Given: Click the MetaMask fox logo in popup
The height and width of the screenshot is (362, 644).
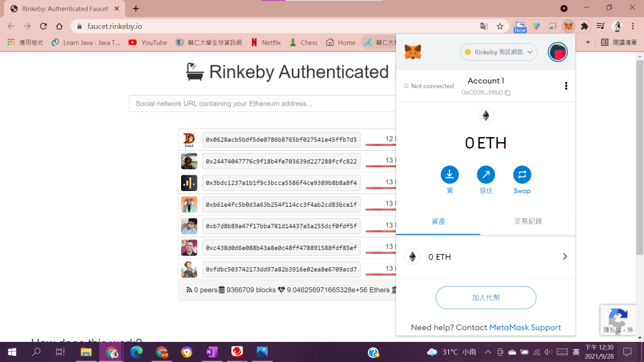Looking at the screenshot, I should 413,52.
